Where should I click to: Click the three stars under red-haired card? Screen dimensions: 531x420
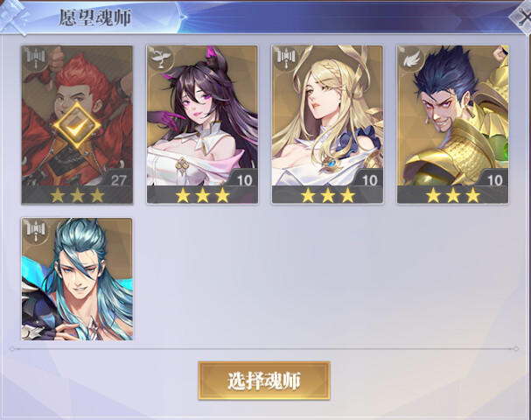[77, 195]
